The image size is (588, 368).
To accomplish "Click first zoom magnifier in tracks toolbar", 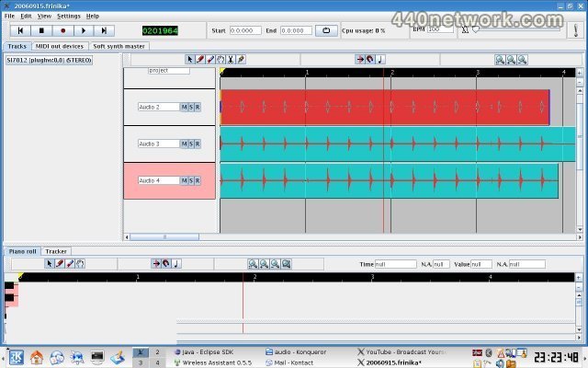I will click(x=500, y=60).
